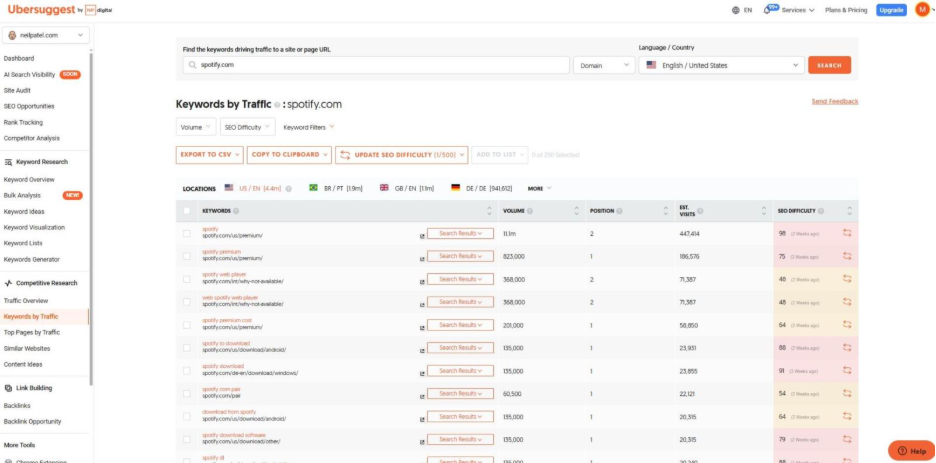The image size is (936, 463).
Task: Select GB / EN location tab
Action: [407, 188]
